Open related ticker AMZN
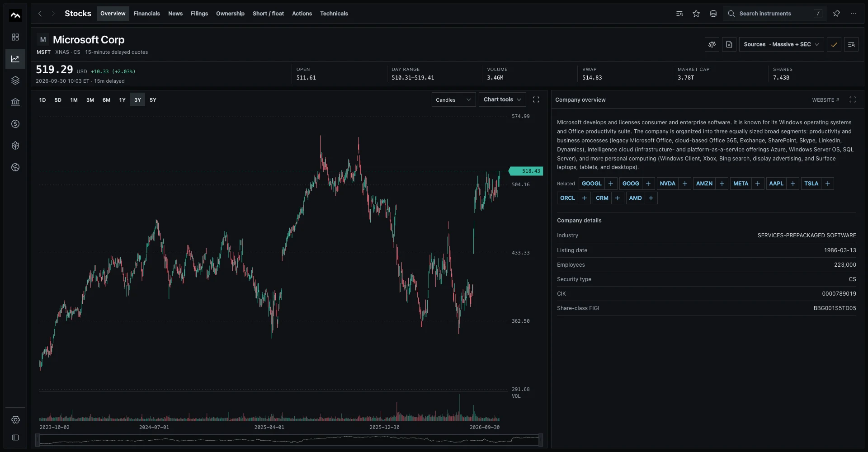Viewport: 868px width, 452px height. (x=704, y=184)
